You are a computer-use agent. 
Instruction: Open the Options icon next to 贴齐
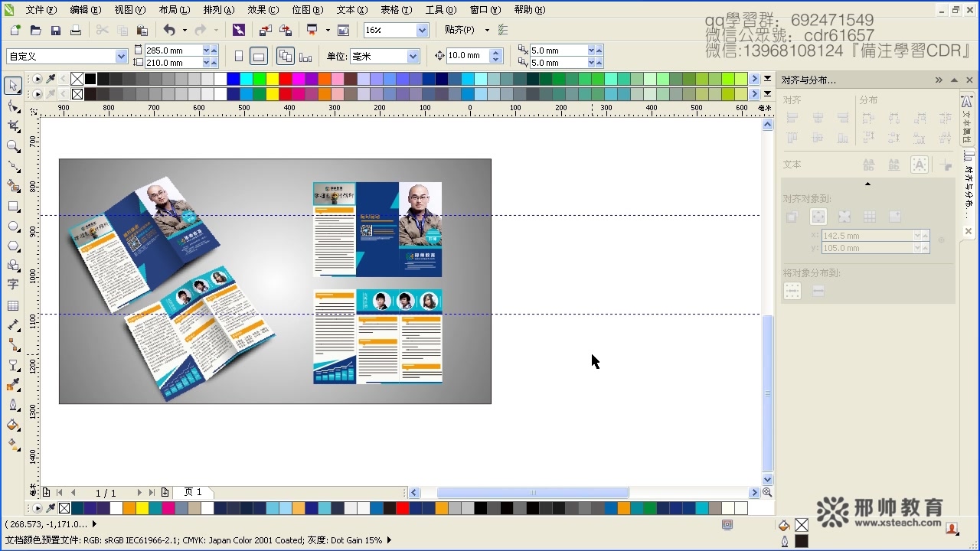tap(503, 30)
